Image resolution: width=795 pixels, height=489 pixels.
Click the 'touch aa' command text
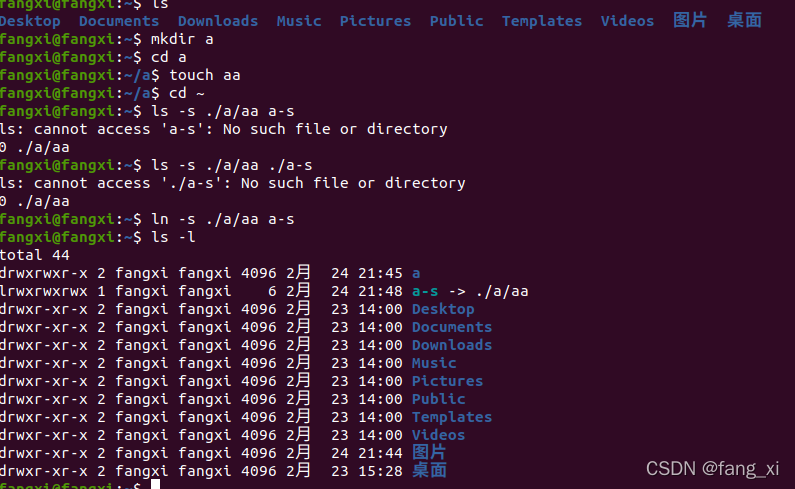point(205,75)
